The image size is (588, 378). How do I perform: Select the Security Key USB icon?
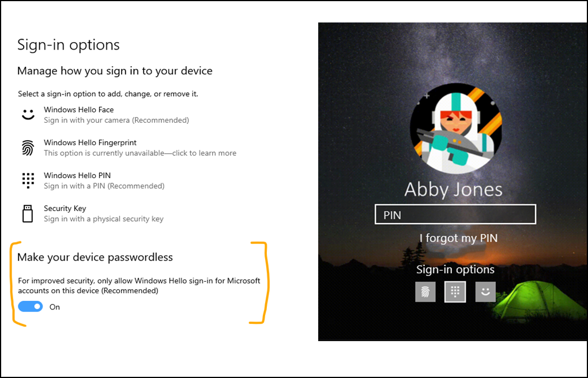point(28,213)
